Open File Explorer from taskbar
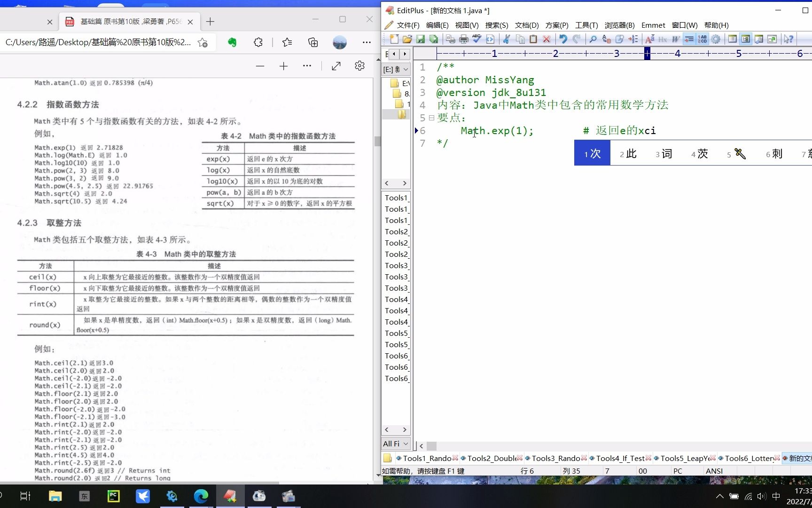 coord(55,496)
